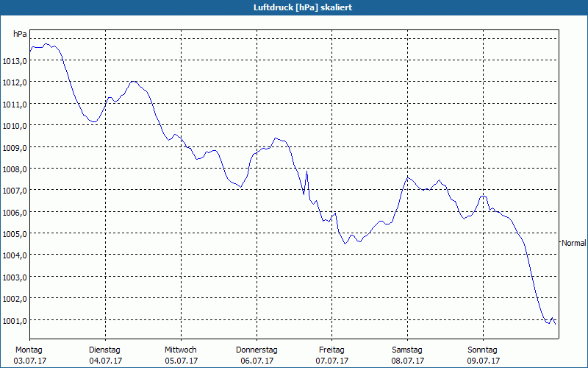The image size is (588, 368).
Task: Select the 03.07.17 date label
Action: point(30,361)
